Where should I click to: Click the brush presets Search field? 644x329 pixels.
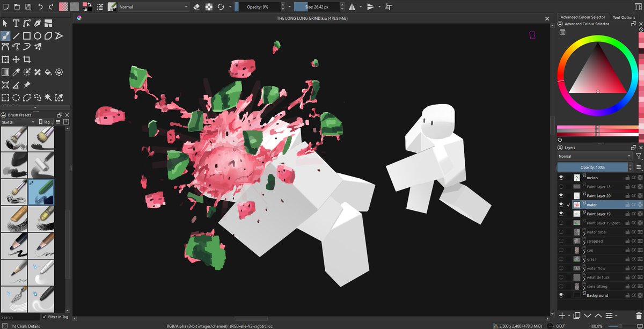[x=20, y=317]
